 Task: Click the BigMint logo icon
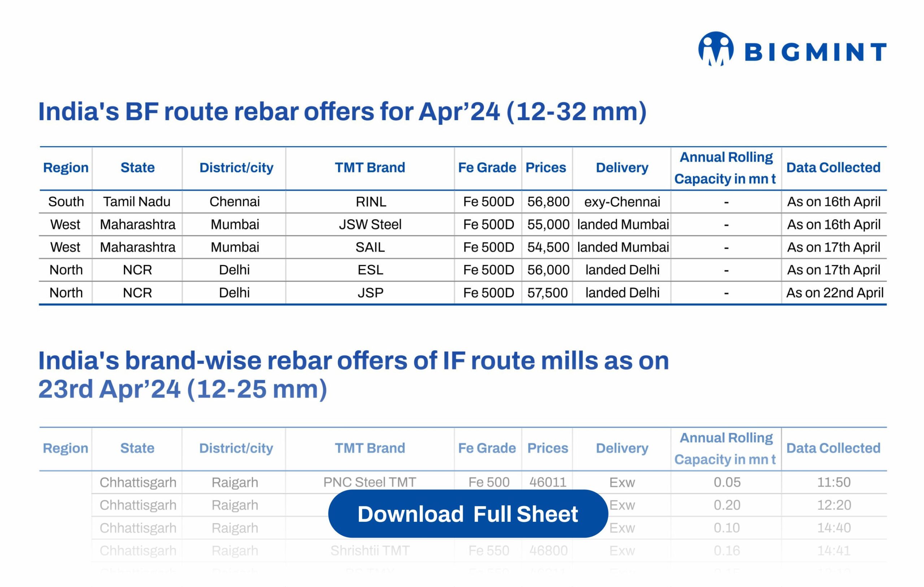[x=716, y=49]
